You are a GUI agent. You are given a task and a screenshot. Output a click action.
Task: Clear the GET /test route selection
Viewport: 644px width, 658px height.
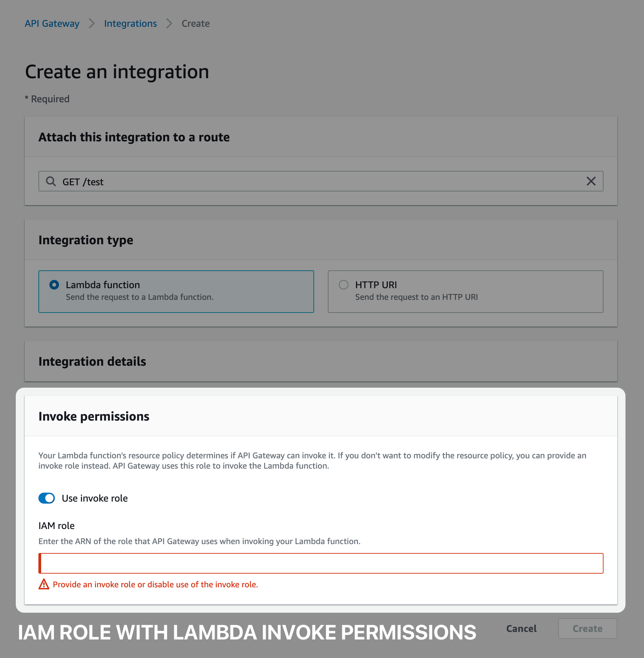[592, 181]
